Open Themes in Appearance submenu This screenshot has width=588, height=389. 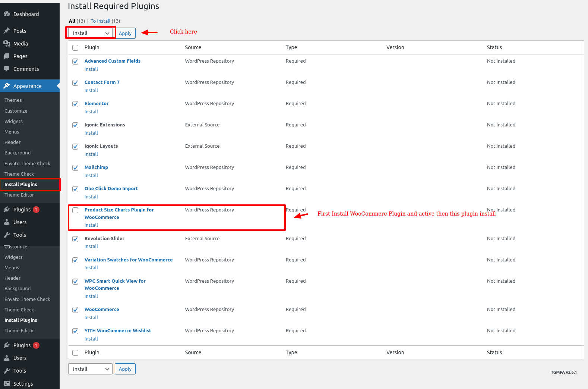pos(13,100)
